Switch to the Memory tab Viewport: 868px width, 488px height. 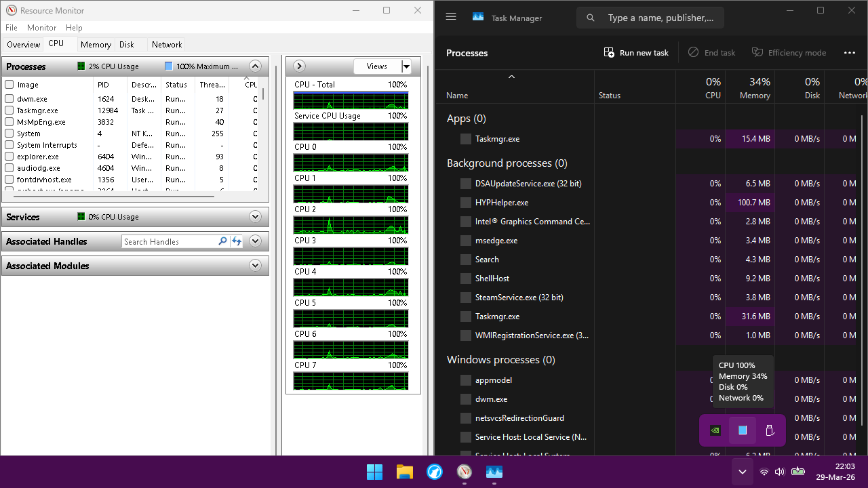click(x=96, y=45)
